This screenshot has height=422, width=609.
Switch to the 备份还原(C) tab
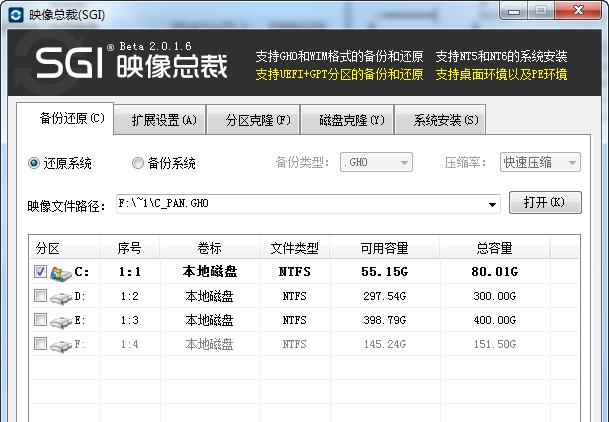65,118
